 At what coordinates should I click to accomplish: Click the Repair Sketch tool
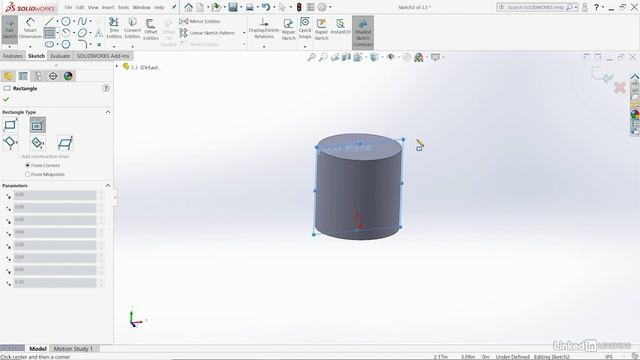pyautogui.click(x=288, y=29)
